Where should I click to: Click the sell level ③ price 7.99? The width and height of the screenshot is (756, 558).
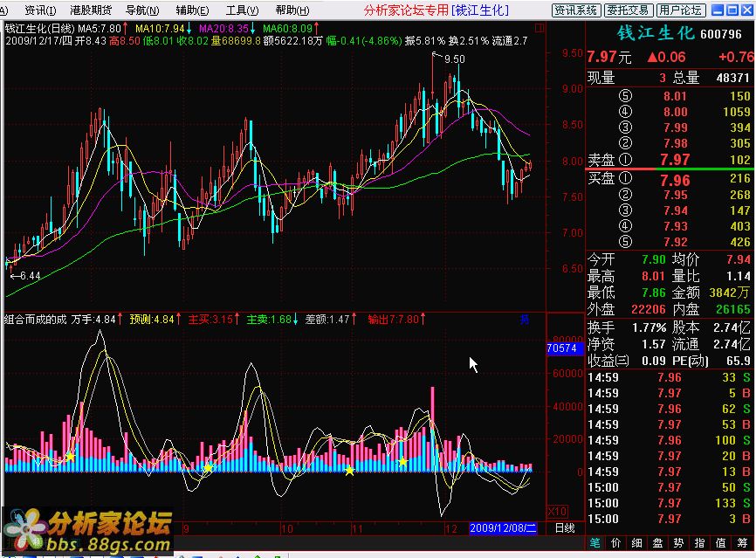pyautogui.click(x=675, y=127)
